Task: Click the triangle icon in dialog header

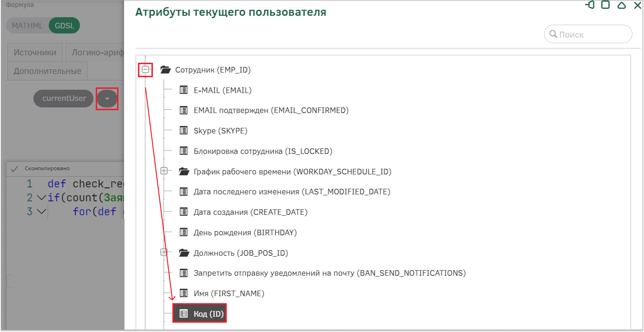Action: [621, 5]
